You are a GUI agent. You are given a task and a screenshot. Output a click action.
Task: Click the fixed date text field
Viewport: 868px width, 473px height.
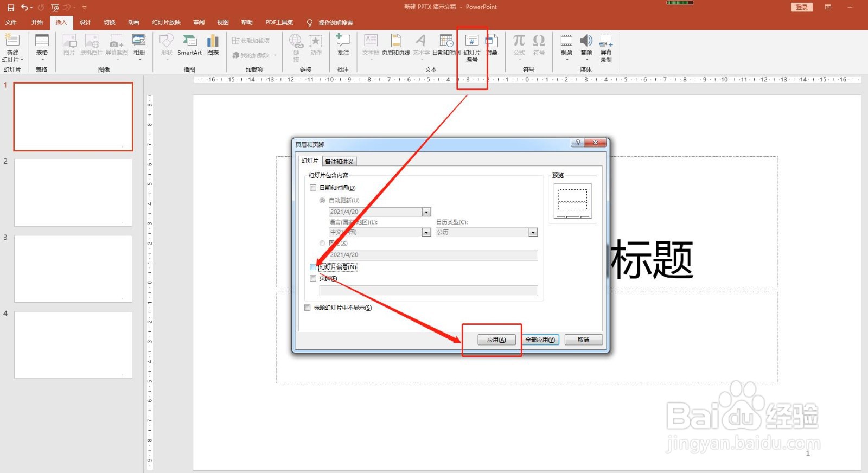pos(433,255)
